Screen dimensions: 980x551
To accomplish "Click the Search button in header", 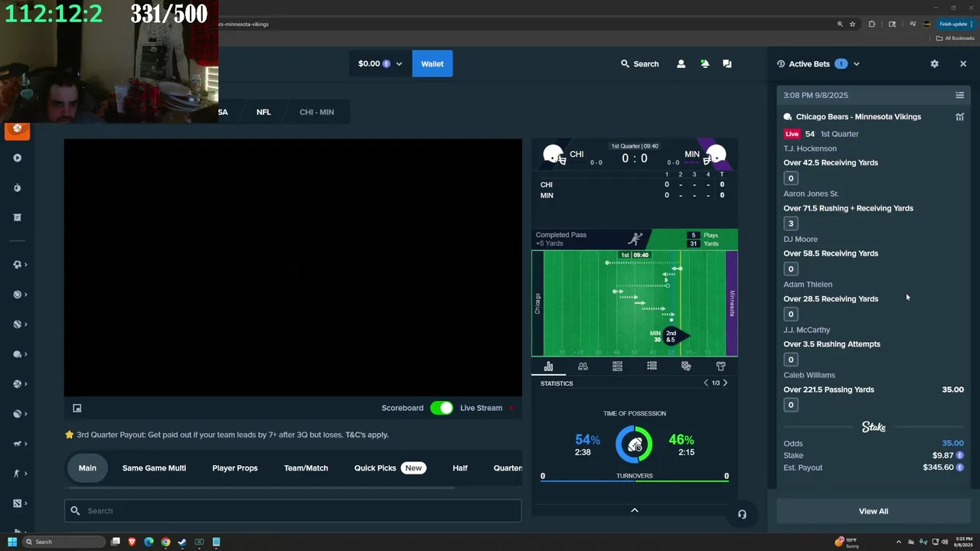I will click(639, 64).
